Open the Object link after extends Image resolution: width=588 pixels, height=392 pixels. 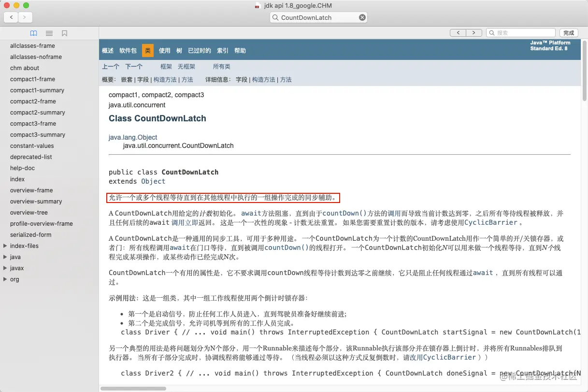point(153,181)
